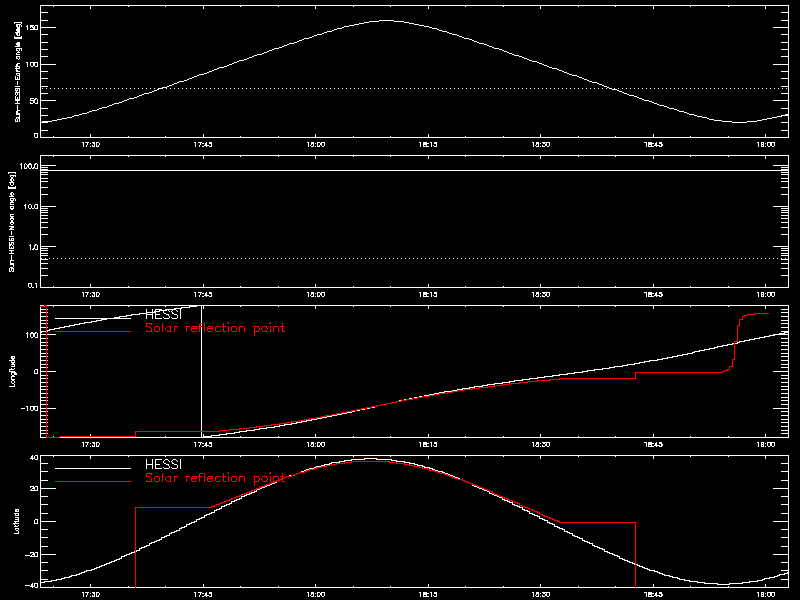Click the -100 tick on Longitude plot
Image resolution: width=800 pixels, height=600 pixels.
tap(30, 408)
